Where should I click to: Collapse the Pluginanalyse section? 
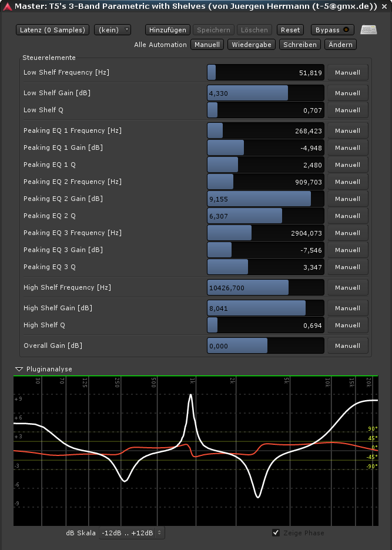pyautogui.click(x=19, y=369)
